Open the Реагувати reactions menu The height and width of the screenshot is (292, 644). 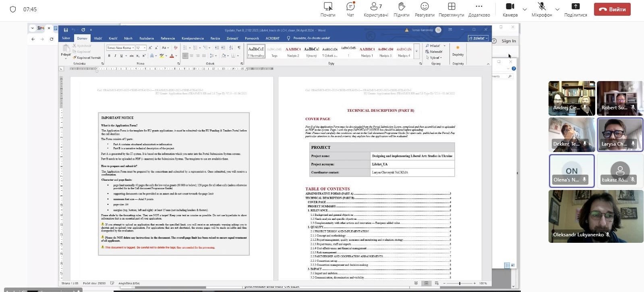(425, 9)
